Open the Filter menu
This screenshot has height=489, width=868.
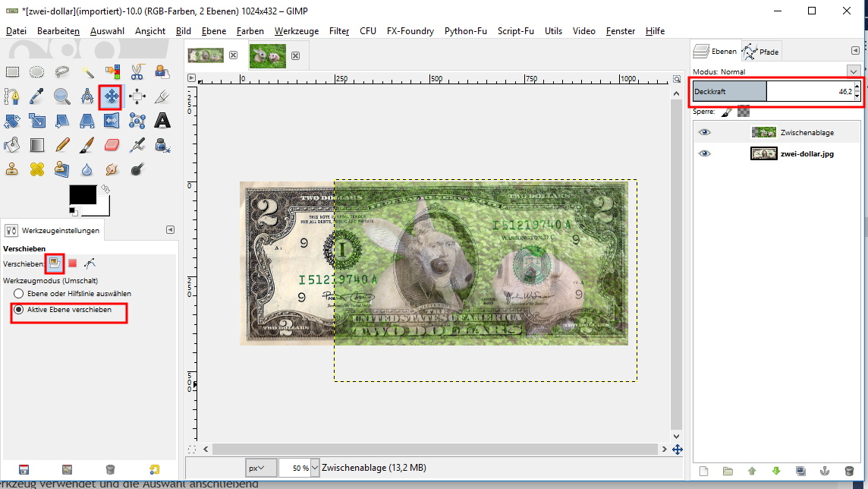coord(339,31)
